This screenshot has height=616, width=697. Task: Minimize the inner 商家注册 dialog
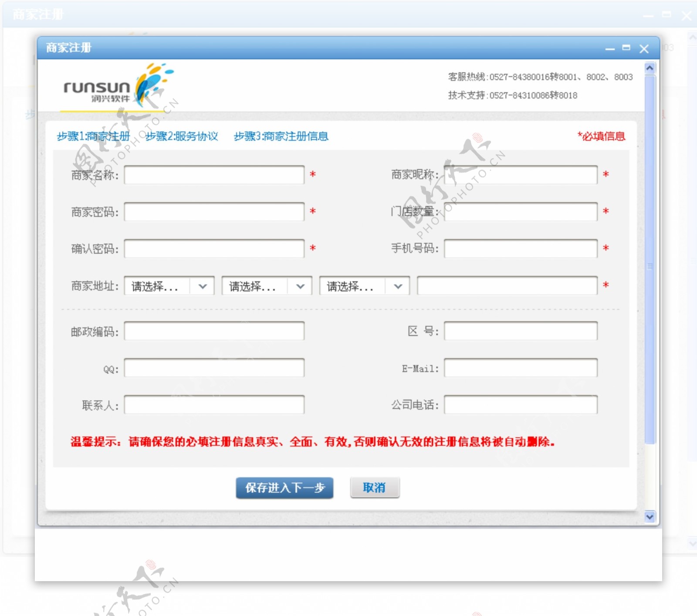tap(610, 49)
